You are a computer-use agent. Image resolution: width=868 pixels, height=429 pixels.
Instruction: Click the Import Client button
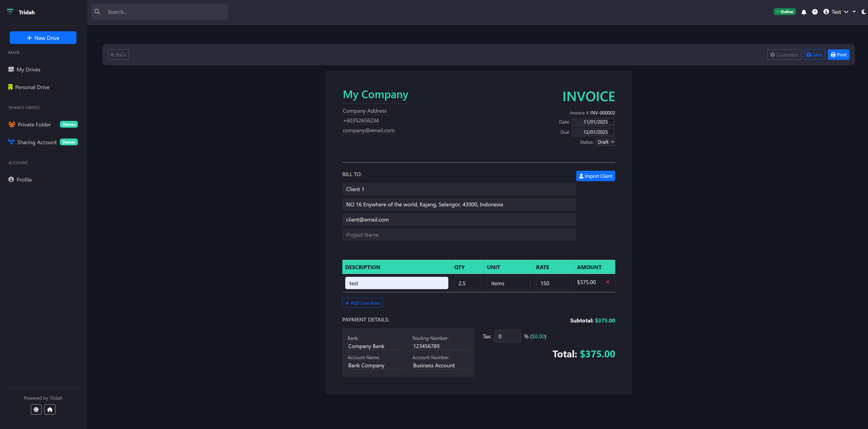pyautogui.click(x=595, y=176)
